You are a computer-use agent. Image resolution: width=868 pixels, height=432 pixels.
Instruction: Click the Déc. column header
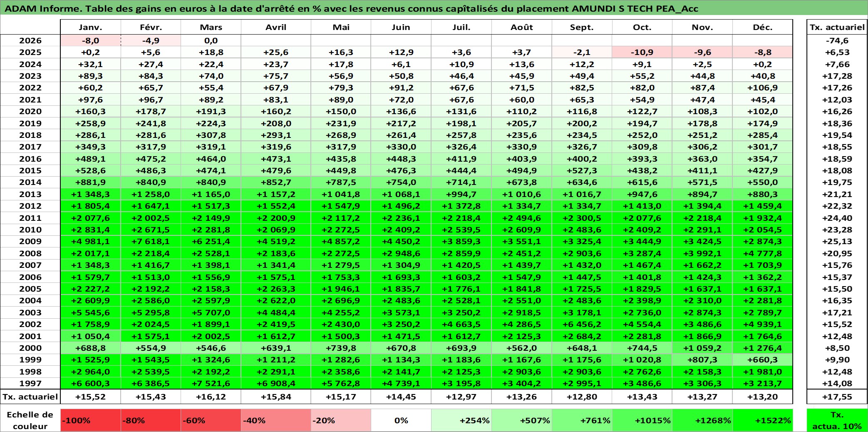coord(763,27)
